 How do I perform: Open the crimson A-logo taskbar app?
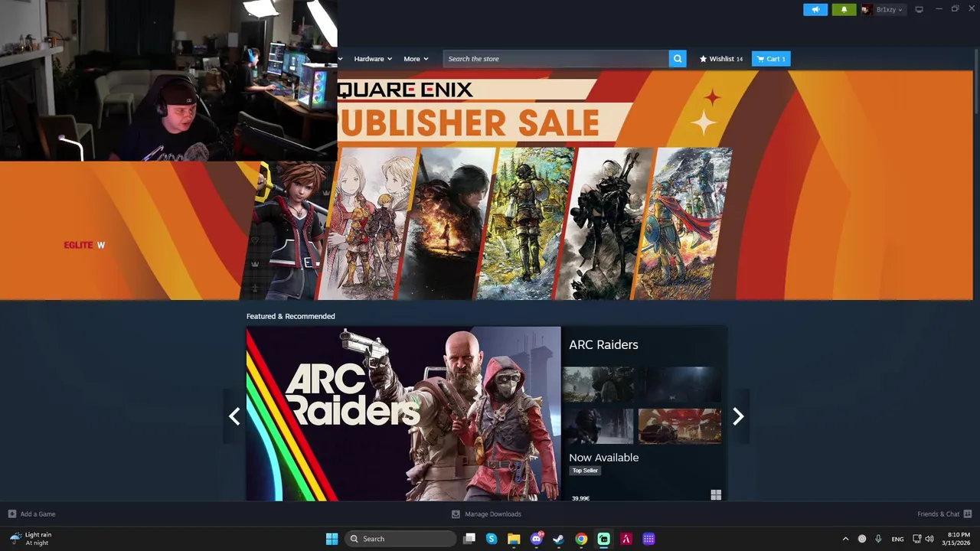[x=626, y=539]
